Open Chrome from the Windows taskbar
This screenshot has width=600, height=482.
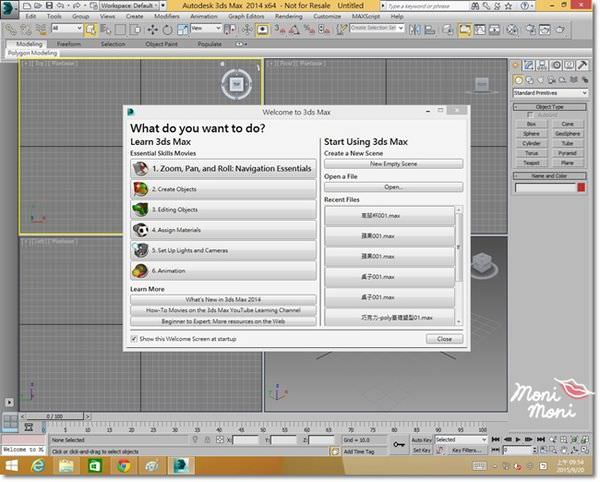click(123, 467)
